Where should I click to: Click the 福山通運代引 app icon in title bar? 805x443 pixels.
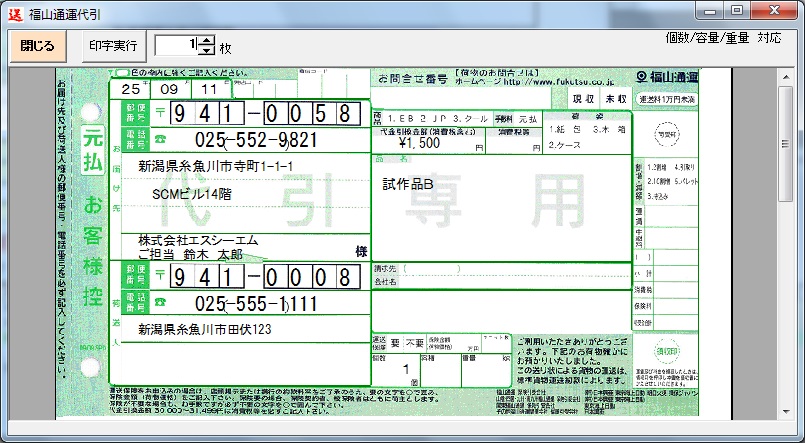pyautogui.click(x=15, y=14)
